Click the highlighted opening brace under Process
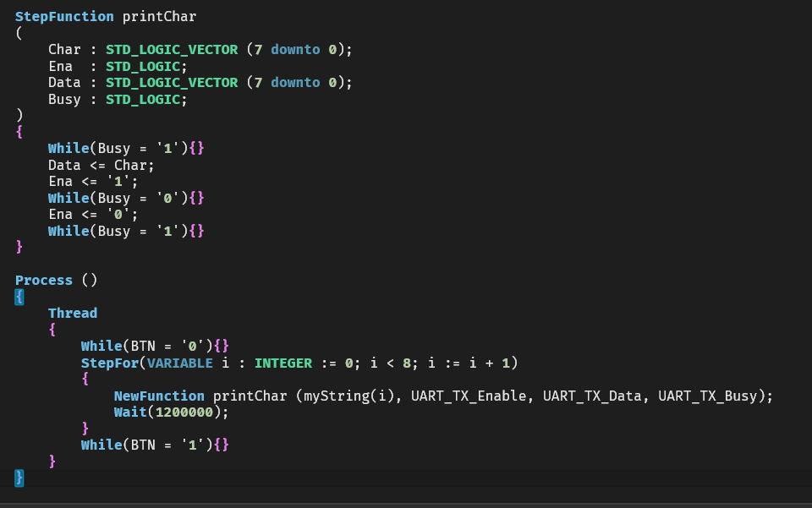This screenshot has width=812, height=508. (19, 297)
